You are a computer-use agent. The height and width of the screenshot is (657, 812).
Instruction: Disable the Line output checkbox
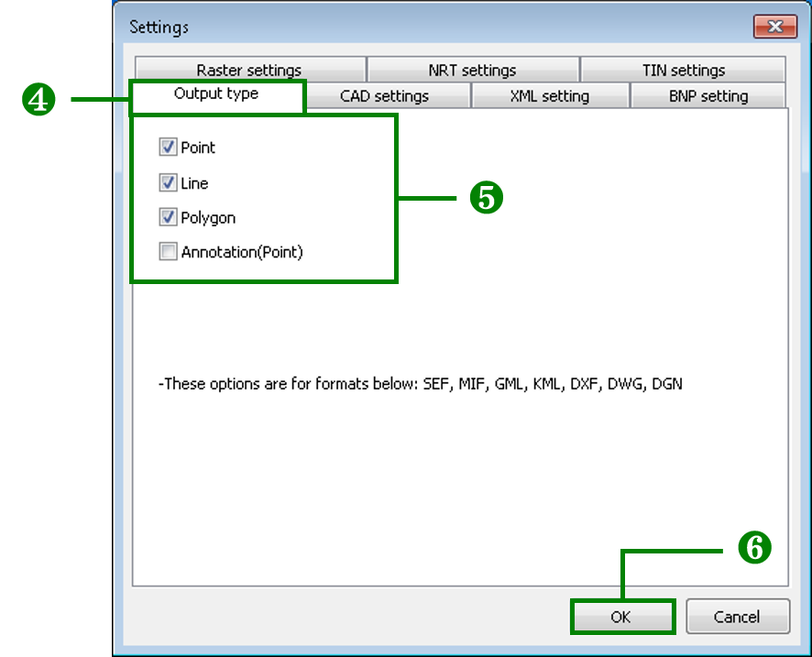(168, 183)
